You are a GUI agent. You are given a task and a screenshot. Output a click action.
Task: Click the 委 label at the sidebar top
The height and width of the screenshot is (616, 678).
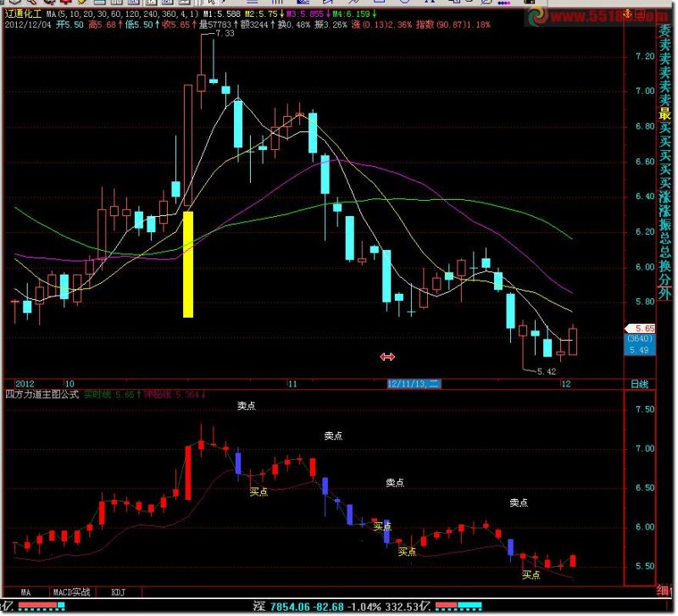[x=664, y=31]
